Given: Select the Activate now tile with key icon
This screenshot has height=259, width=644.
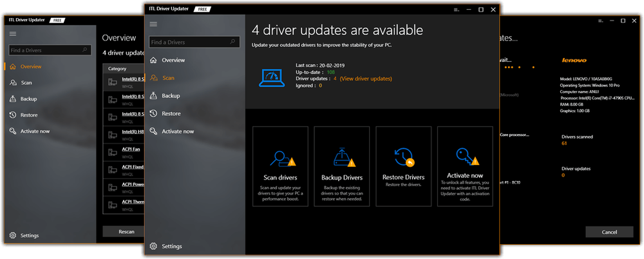Looking at the screenshot, I should pos(465,166).
